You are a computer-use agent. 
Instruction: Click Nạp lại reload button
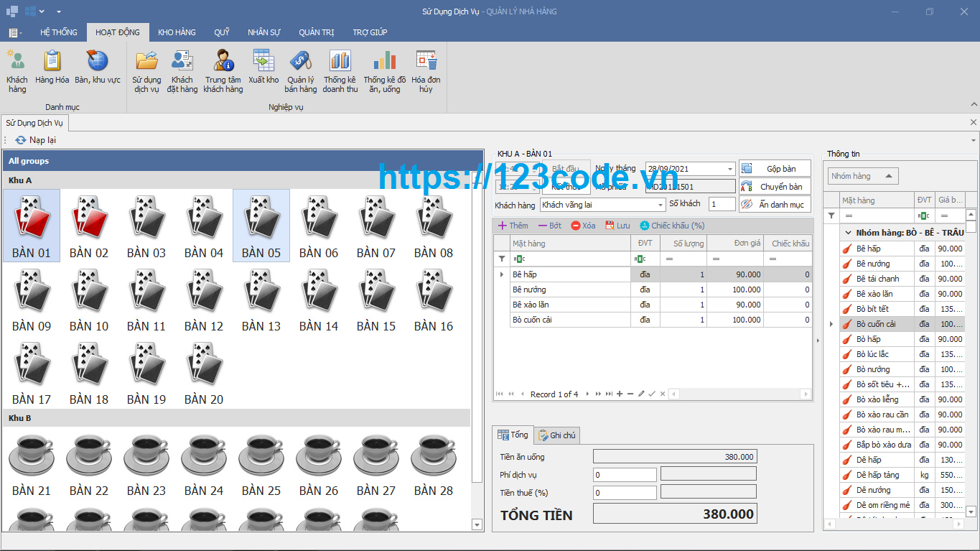[x=35, y=140]
